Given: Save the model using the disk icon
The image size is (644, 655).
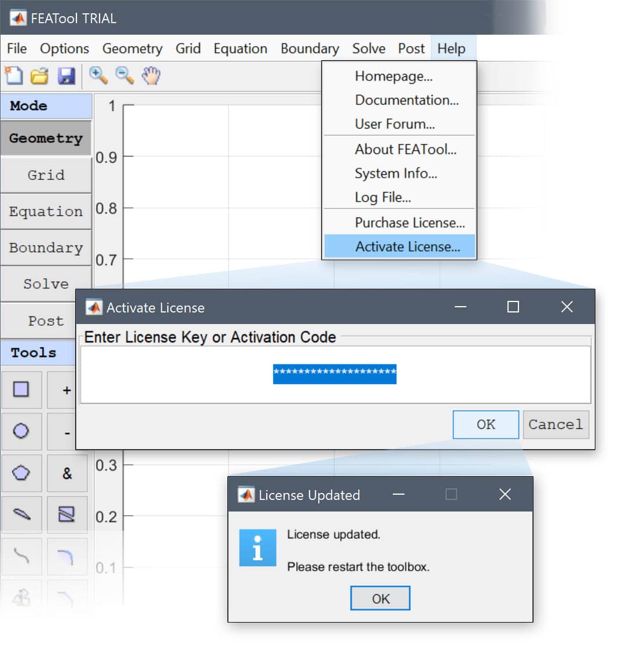Looking at the screenshot, I should (66, 75).
